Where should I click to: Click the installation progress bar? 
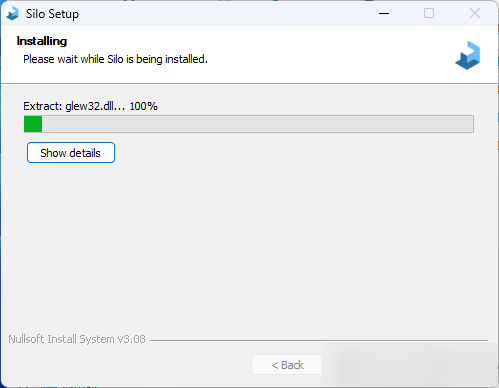pyautogui.click(x=249, y=124)
